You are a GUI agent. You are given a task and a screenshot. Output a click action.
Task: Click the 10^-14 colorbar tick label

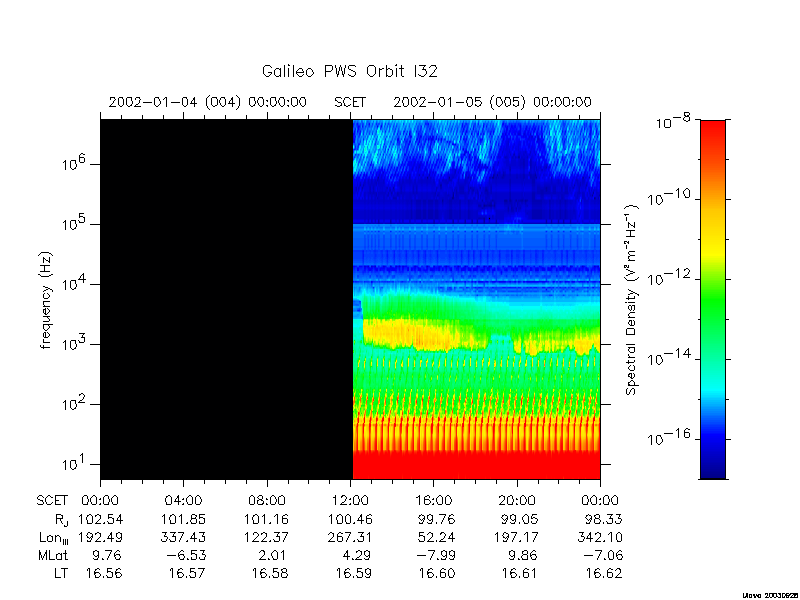click(x=668, y=358)
